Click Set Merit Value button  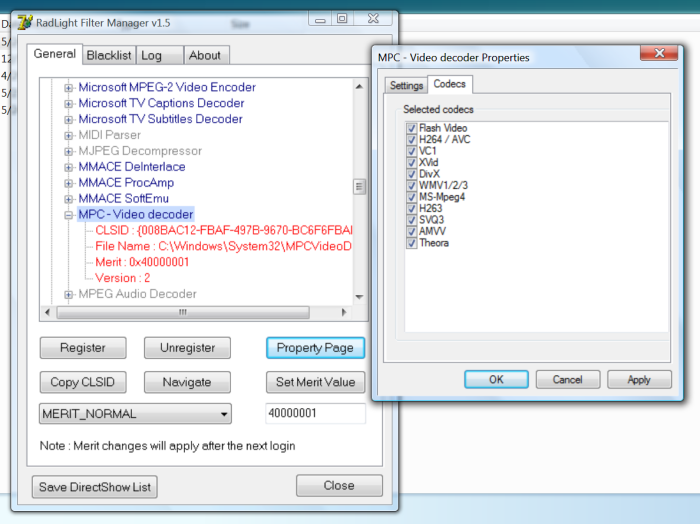pyautogui.click(x=315, y=382)
